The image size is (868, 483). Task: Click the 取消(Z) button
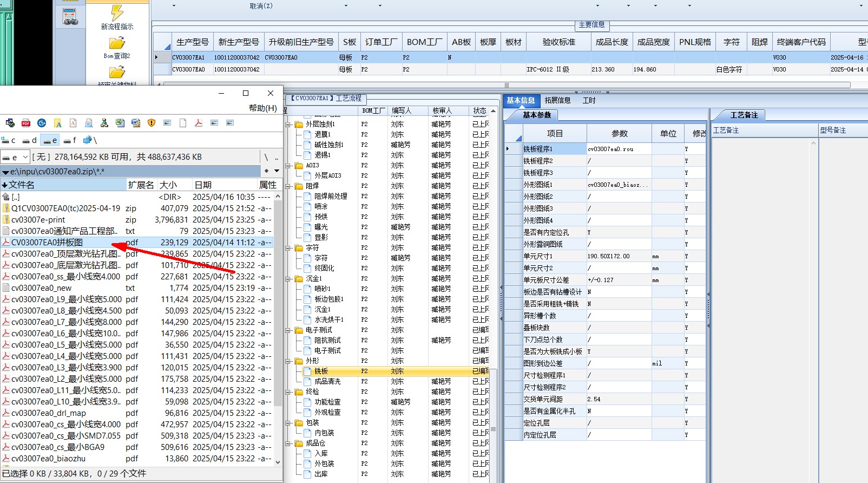tap(261, 6)
